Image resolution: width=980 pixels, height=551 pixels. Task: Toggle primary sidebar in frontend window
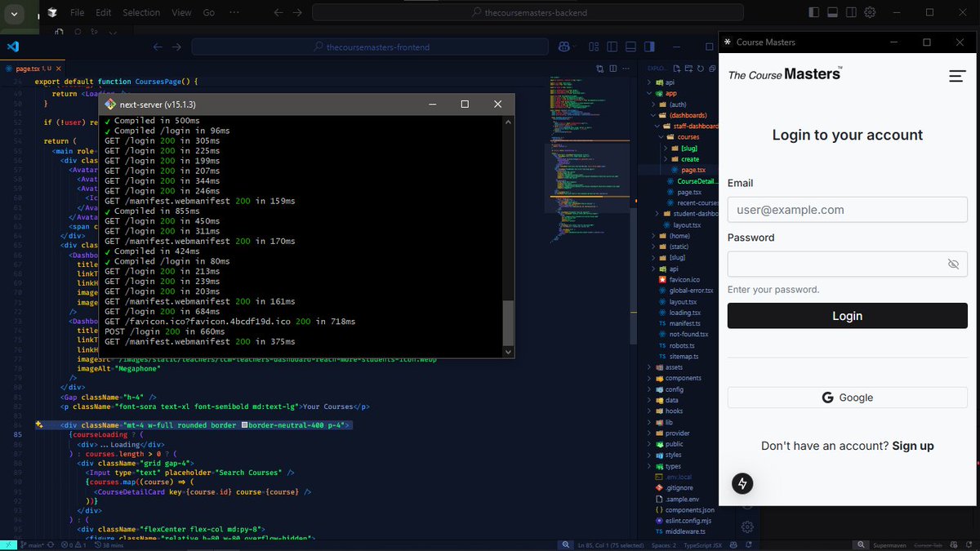(x=612, y=47)
